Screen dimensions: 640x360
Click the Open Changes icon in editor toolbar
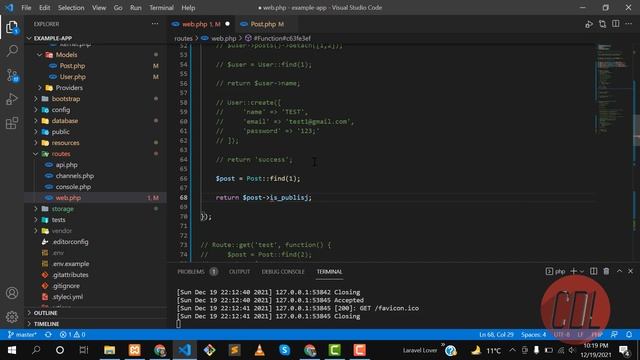(602, 24)
